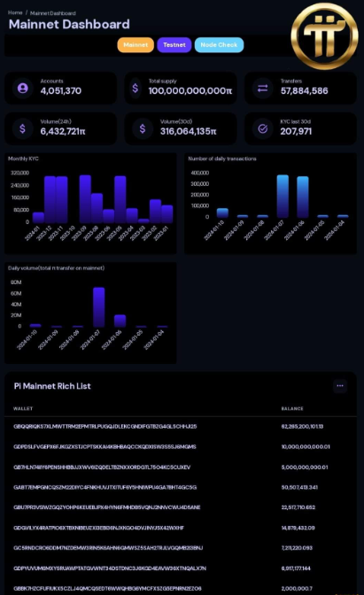The height and width of the screenshot is (595, 364).
Task: Click the Volume(24h) dollar icon
Action: click(x=22, y=128)
